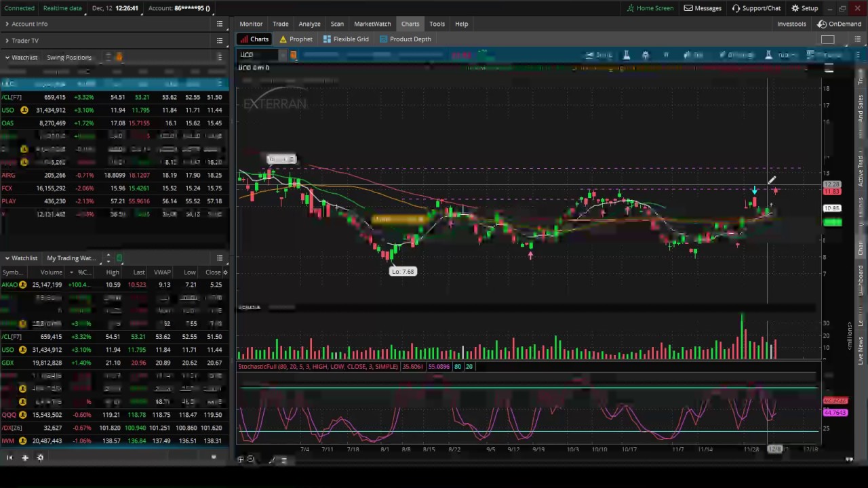Select the AIRG row in watchlist
This screenshot has width=868, height=488.
click(114, 175)
